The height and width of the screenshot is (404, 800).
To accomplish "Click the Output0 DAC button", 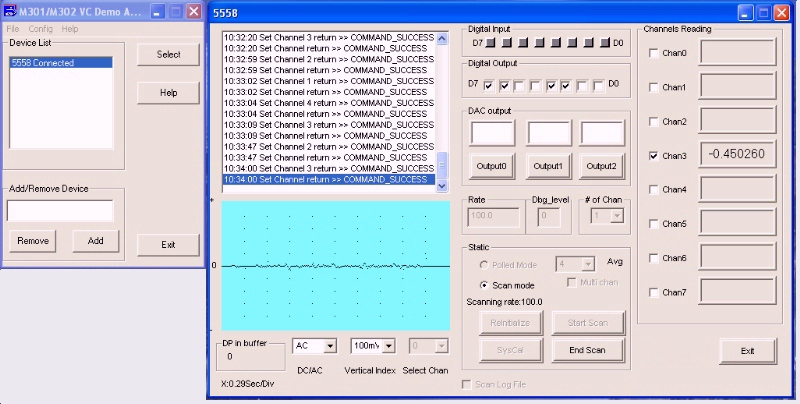I will click(492, 166).
